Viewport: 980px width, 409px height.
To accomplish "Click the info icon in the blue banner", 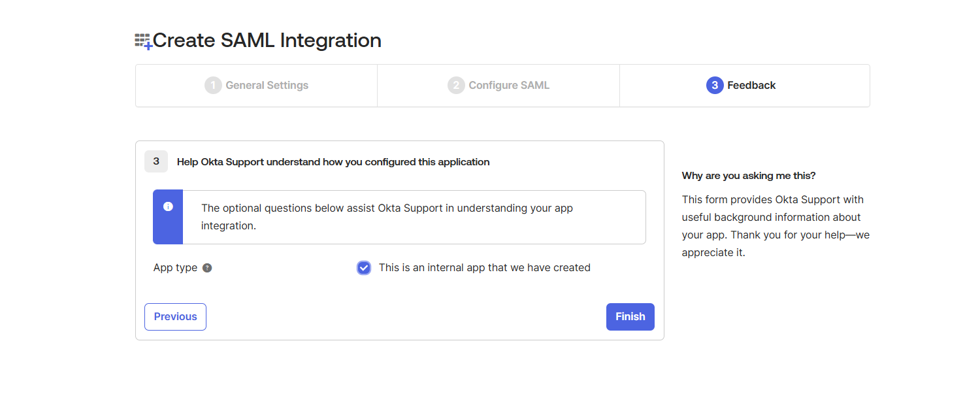I will pos(168,206).
